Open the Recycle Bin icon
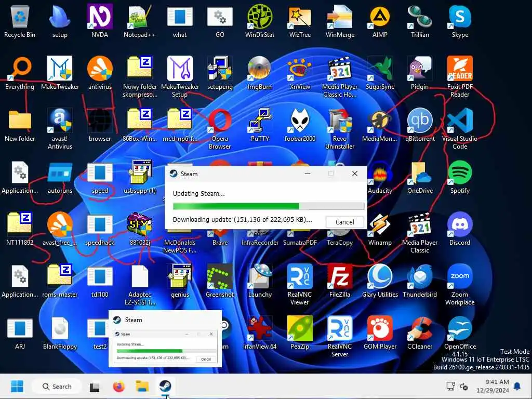The height and width of the screenshot is (399, 532). tap(20, 21)
